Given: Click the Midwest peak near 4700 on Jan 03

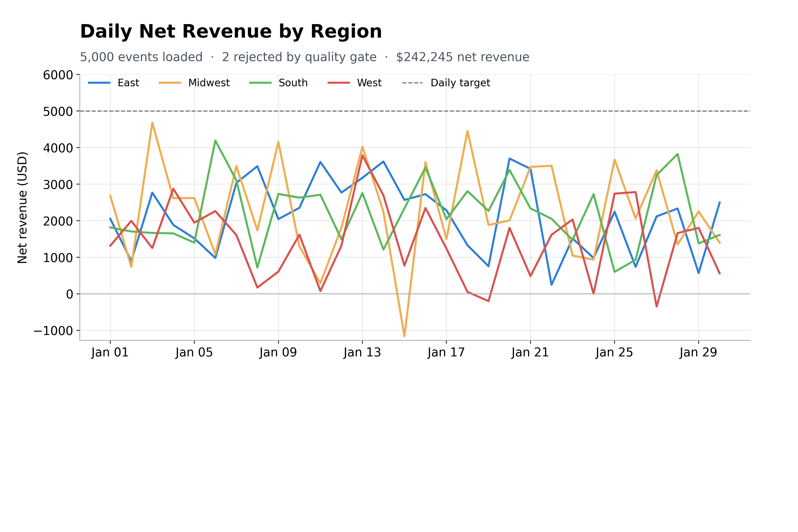Looking at the screenshot, I should click(152, 123).
